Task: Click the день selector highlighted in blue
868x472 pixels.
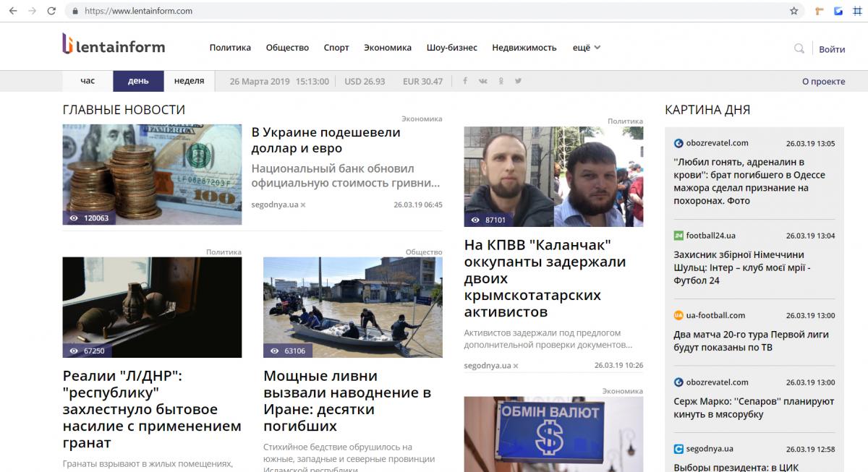Action: [x=138, y=81]
